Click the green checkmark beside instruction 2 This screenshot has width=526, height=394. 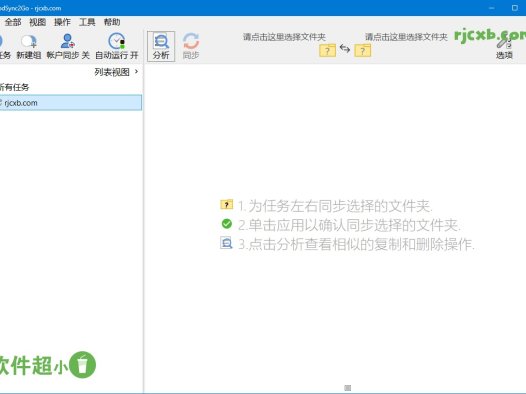[227, 224]
